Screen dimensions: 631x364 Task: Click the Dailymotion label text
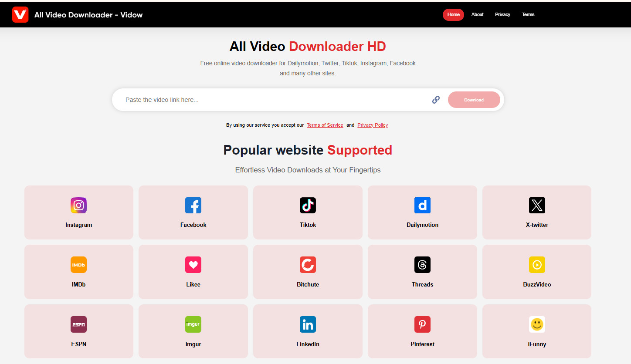point(422,225)
